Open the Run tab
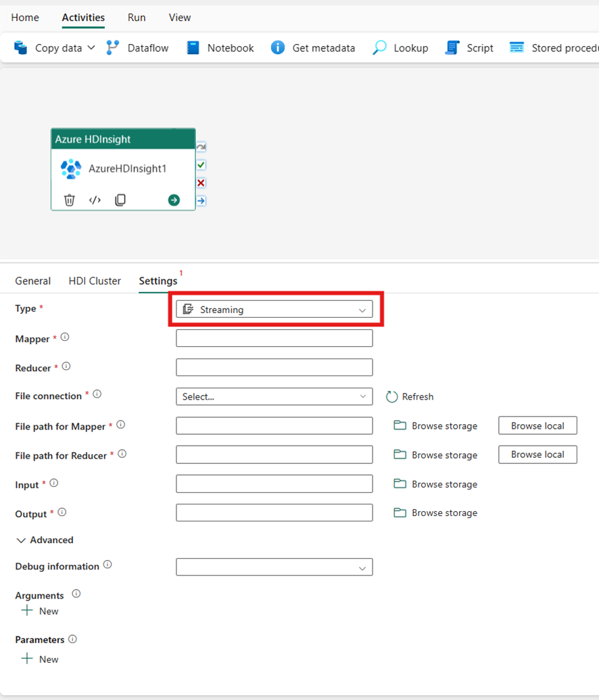Screen dimensions: 599x700 pyautogui.click(x=137, y=18)
